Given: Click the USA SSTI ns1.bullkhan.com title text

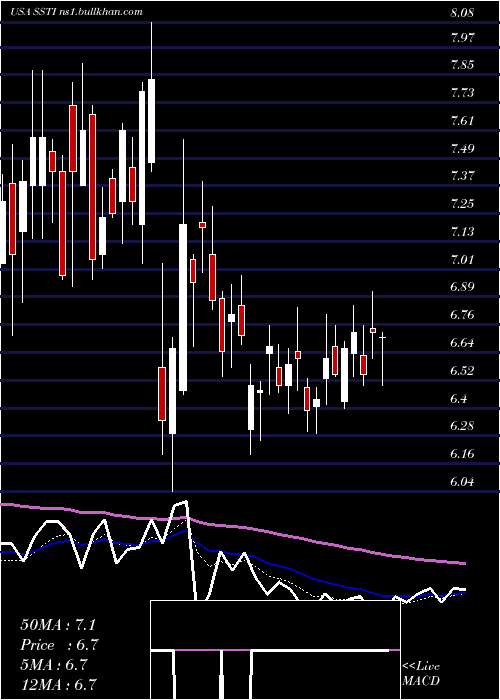Looking at the screenshot, I should coord(77,12).
